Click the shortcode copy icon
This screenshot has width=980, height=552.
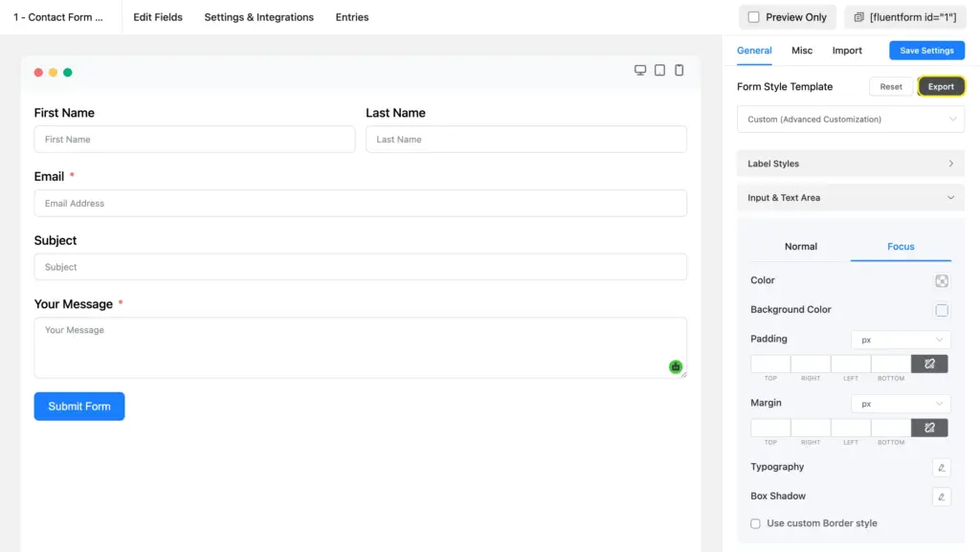point(858,17)
